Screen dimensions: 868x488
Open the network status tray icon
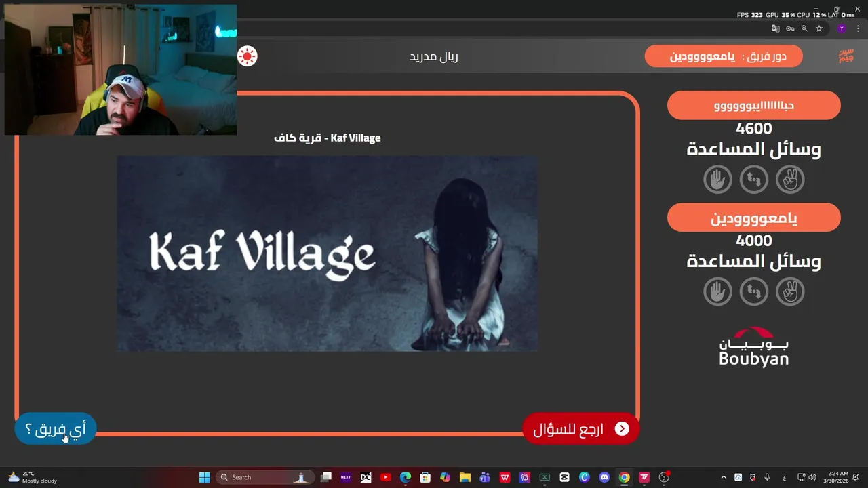tap(801, 477)
